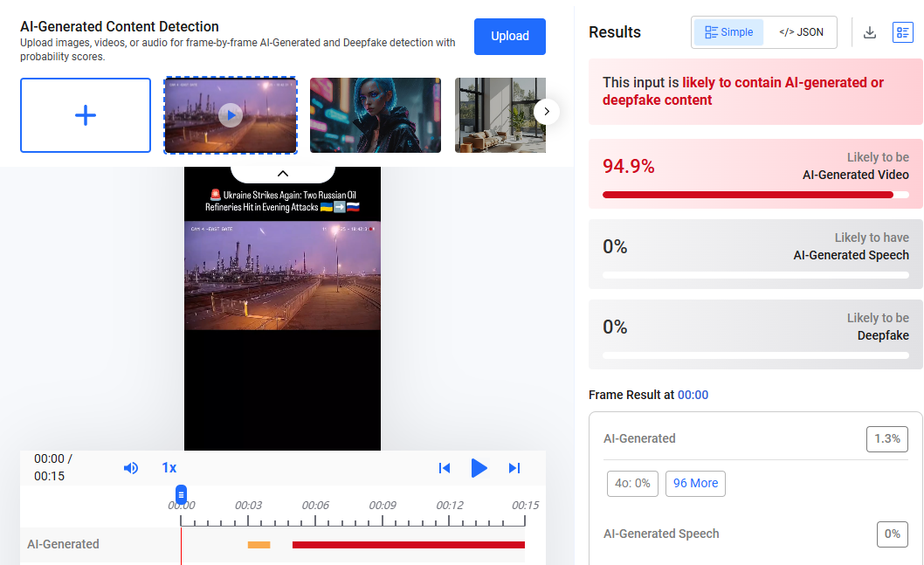Jump to 00:03 on the timeline ruler
Image resolution: width=924 pixels, height=565 pixels.
coord(248,506)
